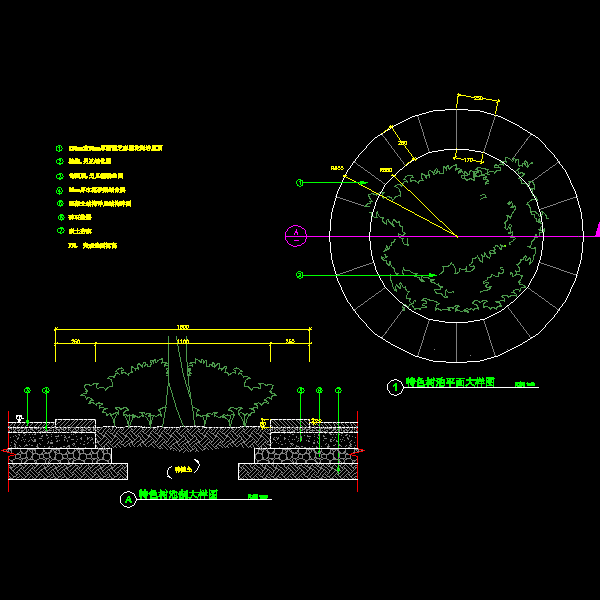The width and height of the screenshot is (600, 600).
Task: Click the plan title marker 1 circle
Action: [394, 384]
